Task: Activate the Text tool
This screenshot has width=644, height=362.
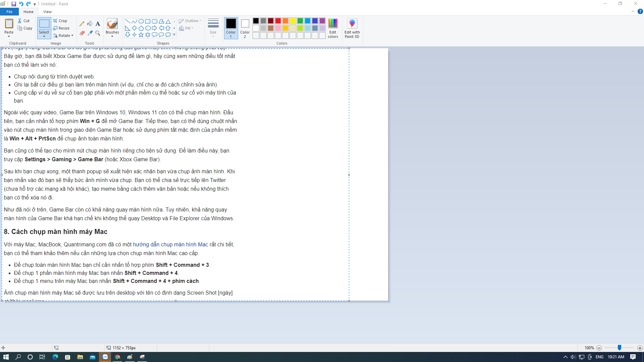Action: [98, 24]
